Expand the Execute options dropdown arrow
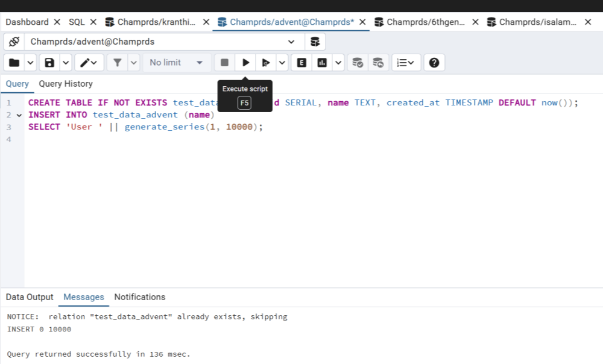 pyautogui.click(x=282, y=63)
